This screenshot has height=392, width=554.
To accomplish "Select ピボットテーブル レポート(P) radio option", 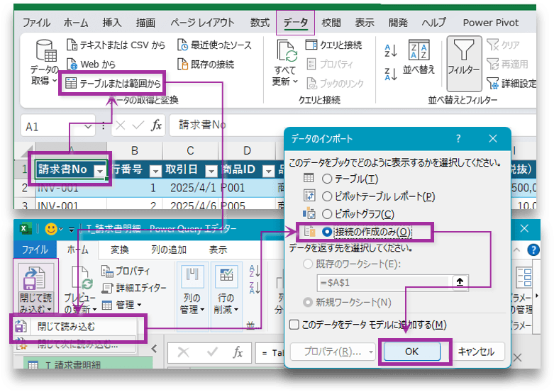I will 327,196.
